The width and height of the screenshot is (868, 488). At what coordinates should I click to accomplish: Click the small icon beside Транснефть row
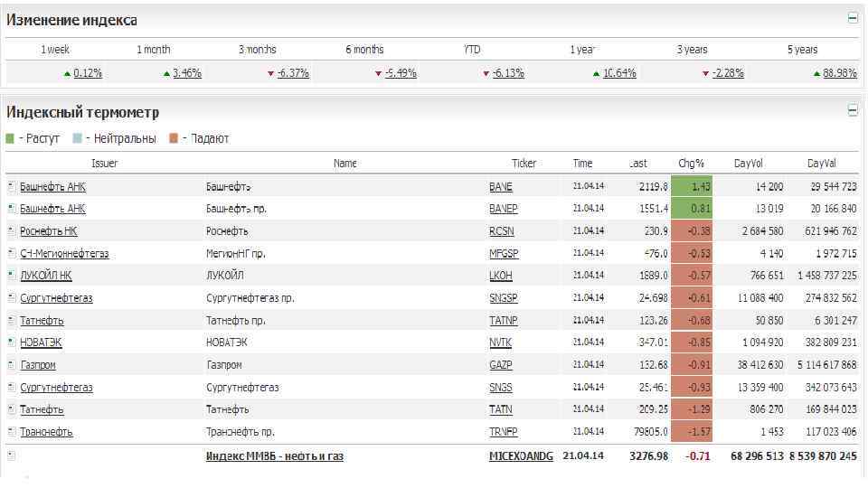(x=12, y=432)
